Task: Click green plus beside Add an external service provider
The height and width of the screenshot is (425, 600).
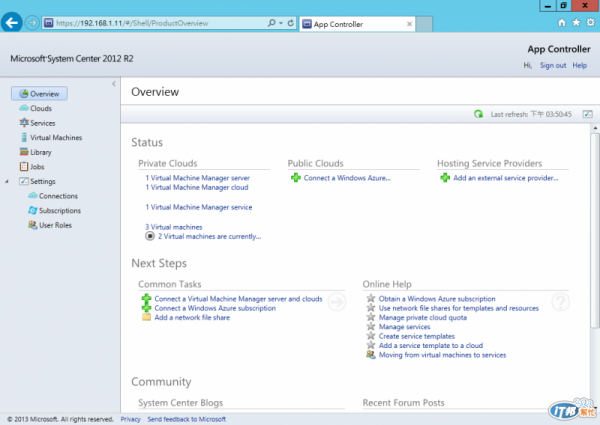Action: (445, 177)
